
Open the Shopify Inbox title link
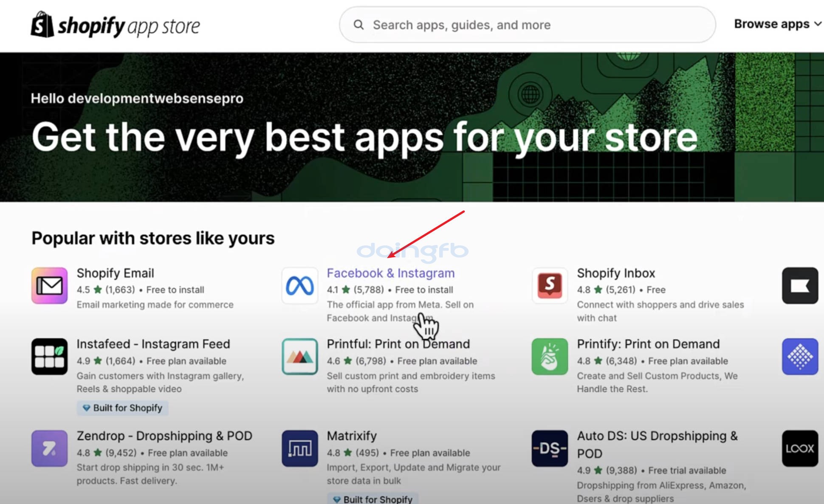[x=616, y=273]
